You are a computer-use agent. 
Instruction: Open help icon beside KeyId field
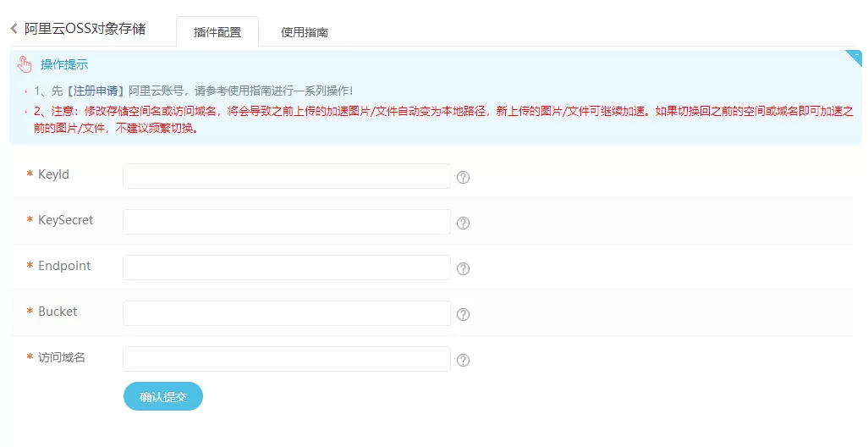(463, 177)
